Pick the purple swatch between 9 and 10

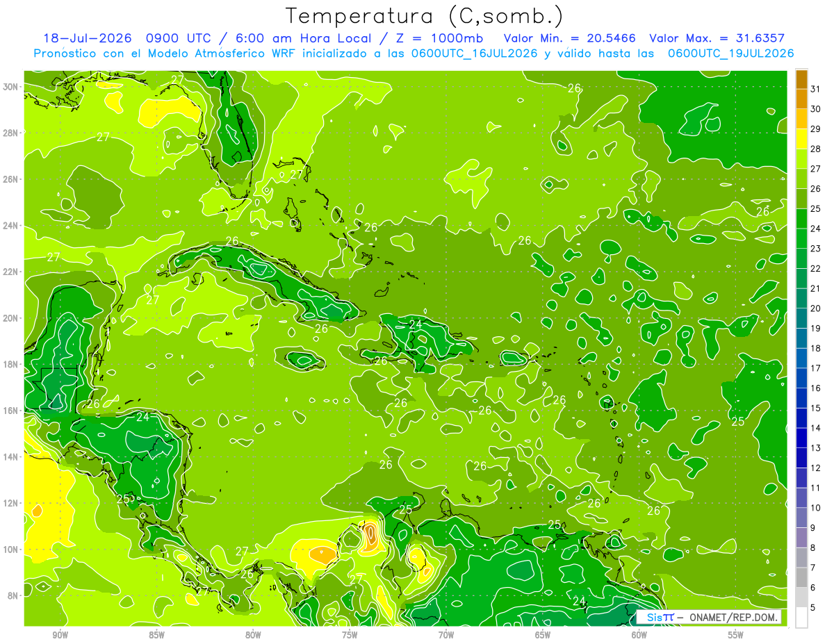[801, 518]
